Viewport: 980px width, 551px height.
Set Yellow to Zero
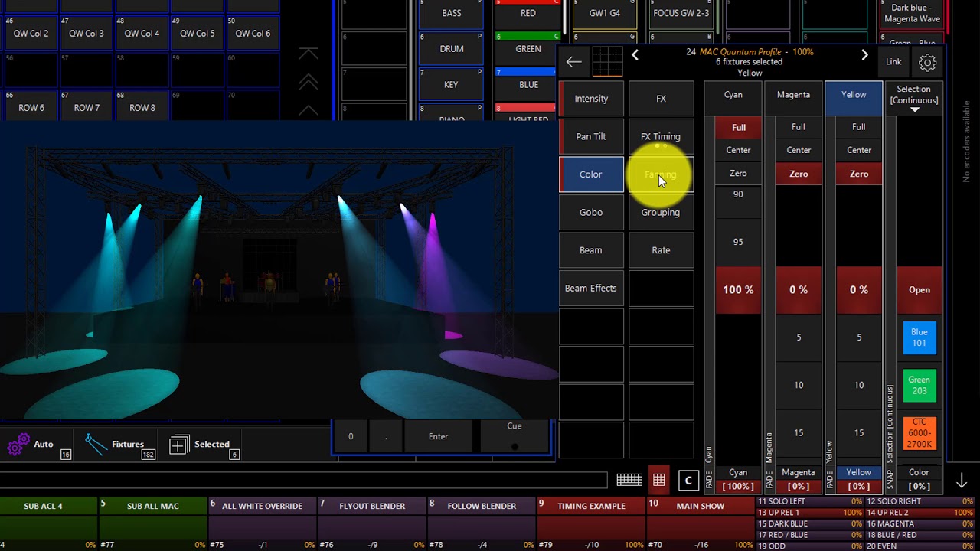859,174
